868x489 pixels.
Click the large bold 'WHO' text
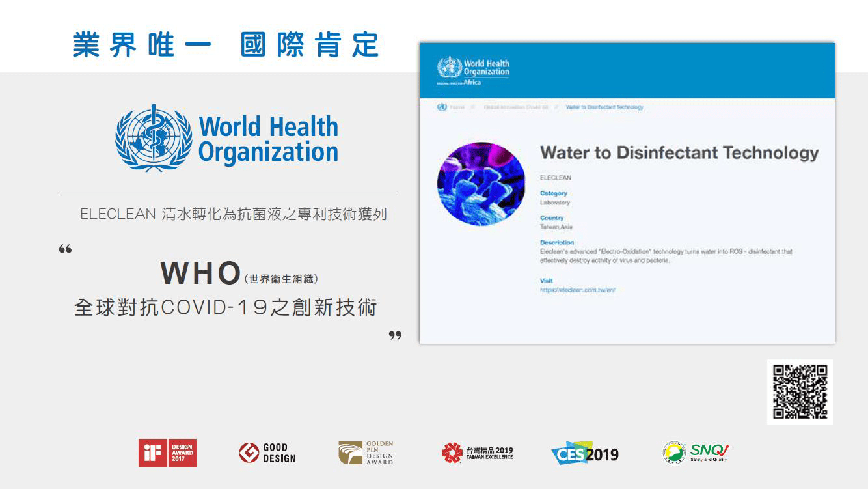200,273
